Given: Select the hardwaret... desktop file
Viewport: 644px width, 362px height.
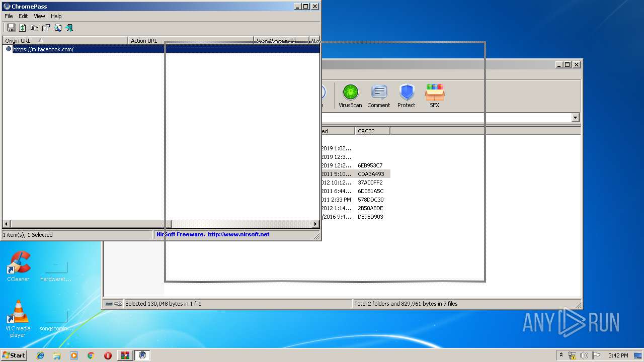Looking at the screenshot, I should click(x=56, y=270).
